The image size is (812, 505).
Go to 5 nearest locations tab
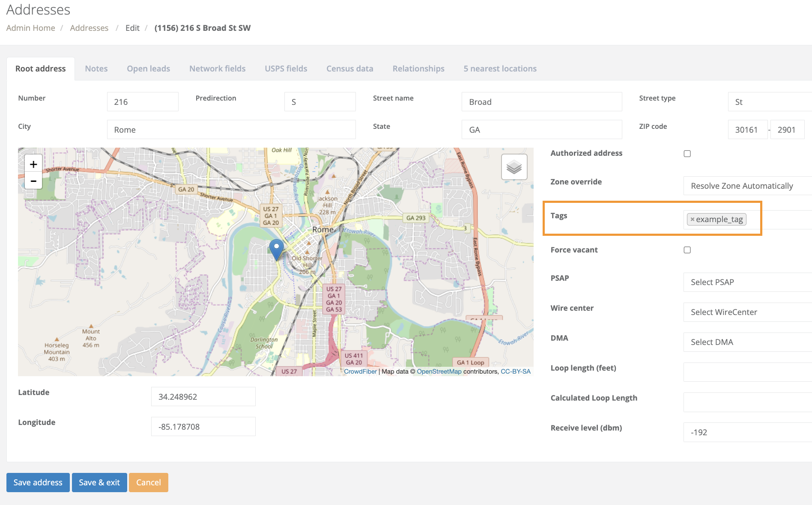tap(500, 69)
